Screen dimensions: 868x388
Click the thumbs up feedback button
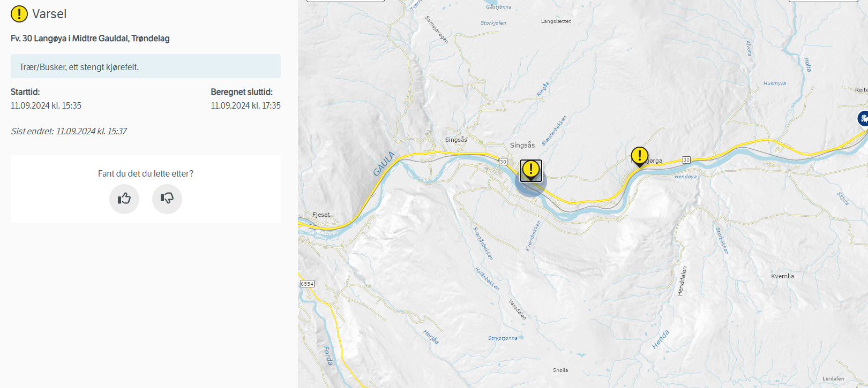click(124, 199)
